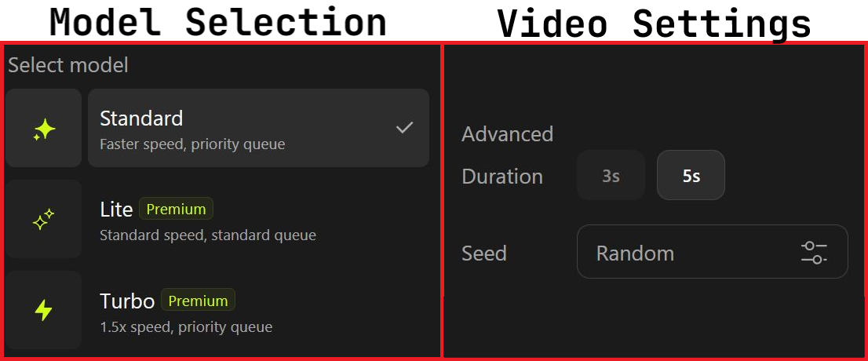Switch to the Lite model name
The width and height of the screenshot is (868, 361).
[x=116, y=210]
